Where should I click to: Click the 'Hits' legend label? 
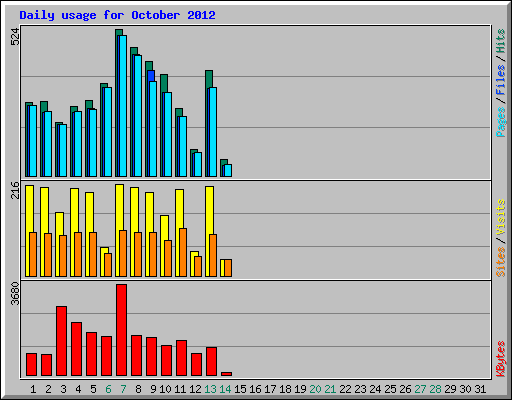501,41
